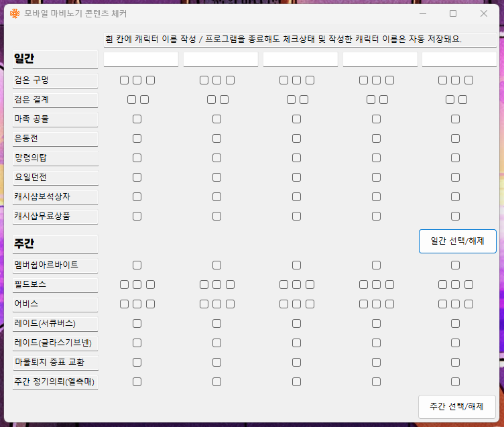Screen dimensions: 504x427
Task: Check 멤버쉽아르바이트 for first character
Action: click(137, 265)
